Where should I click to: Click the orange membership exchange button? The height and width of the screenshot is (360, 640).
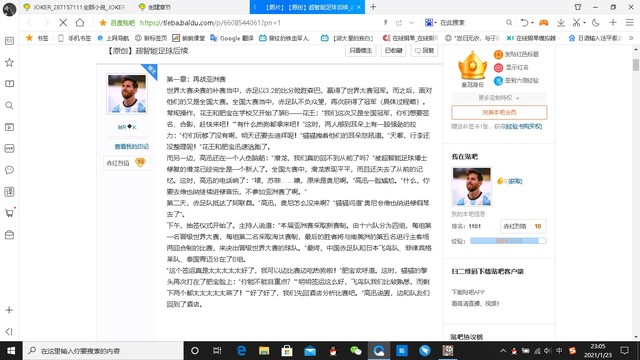tap(499, 112)
